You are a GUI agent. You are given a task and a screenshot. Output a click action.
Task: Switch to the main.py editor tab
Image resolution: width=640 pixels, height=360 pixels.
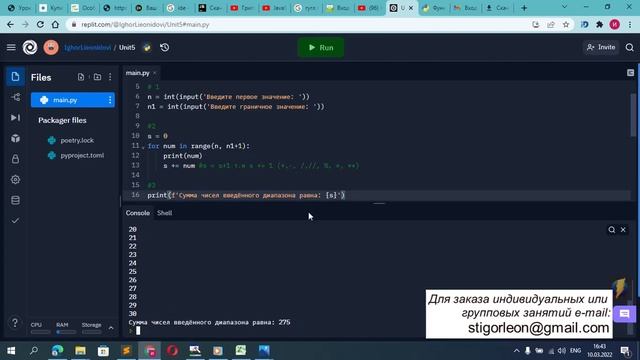[138, 73]
